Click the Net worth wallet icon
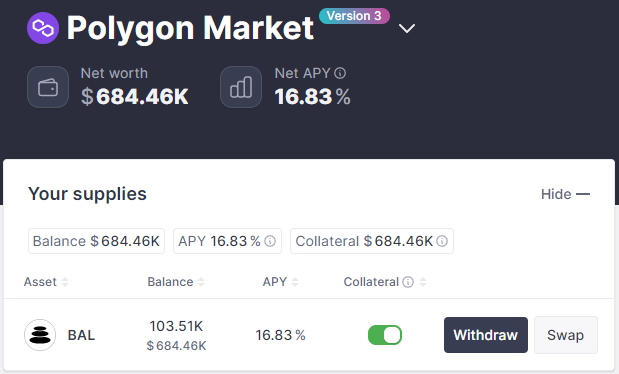This screenshot has height=374, width=619. pos(48,87)
